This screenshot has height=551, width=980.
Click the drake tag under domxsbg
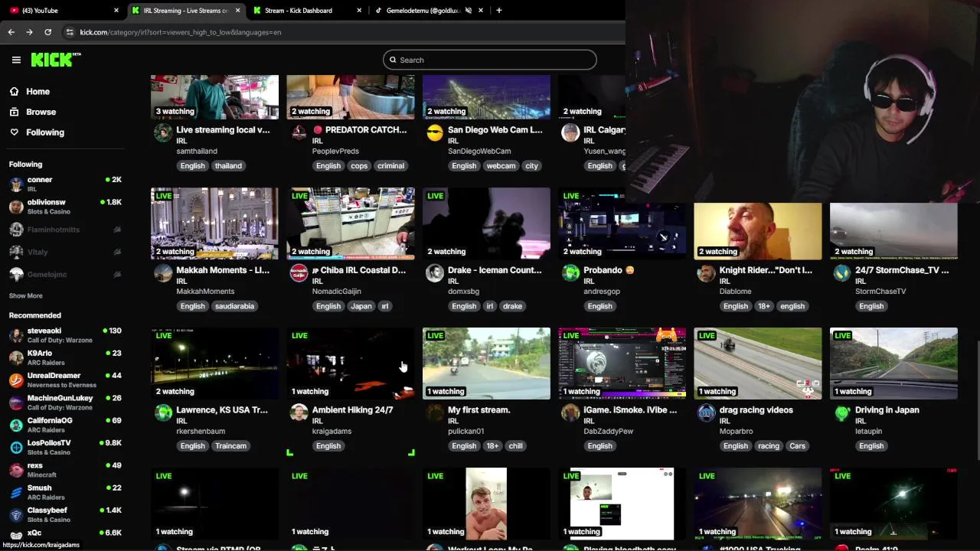pyautogui.click(x=512, y=306)
